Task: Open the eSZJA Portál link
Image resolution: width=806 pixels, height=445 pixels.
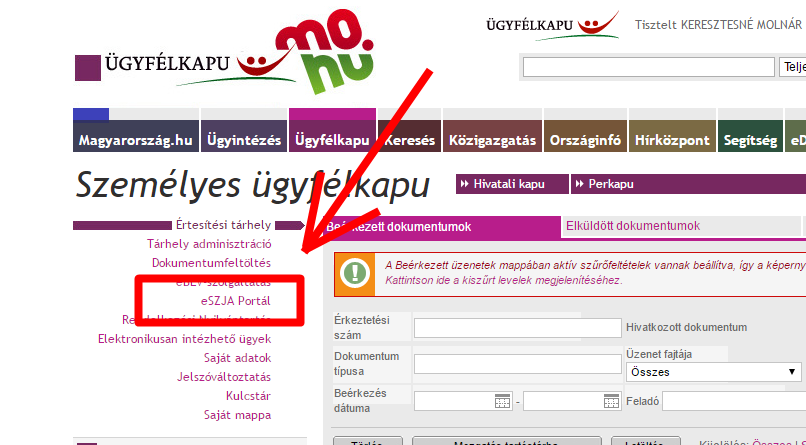Action: pos(236,301)
